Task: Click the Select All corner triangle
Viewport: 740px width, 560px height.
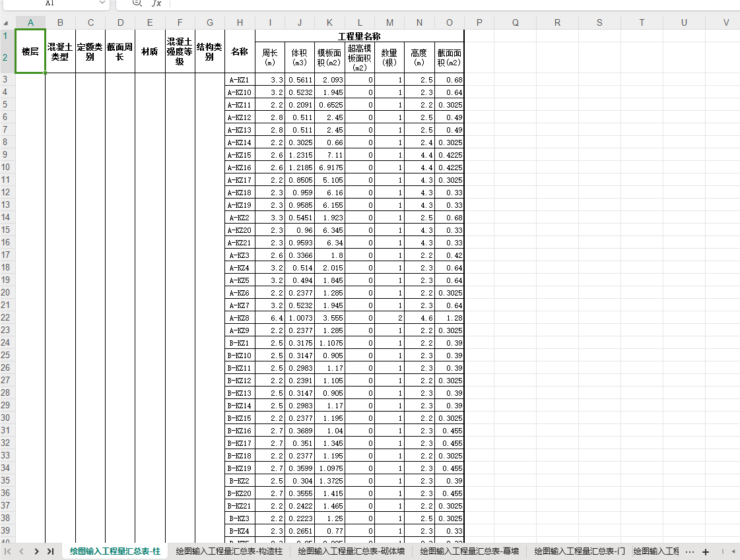Action: (6, 22)
